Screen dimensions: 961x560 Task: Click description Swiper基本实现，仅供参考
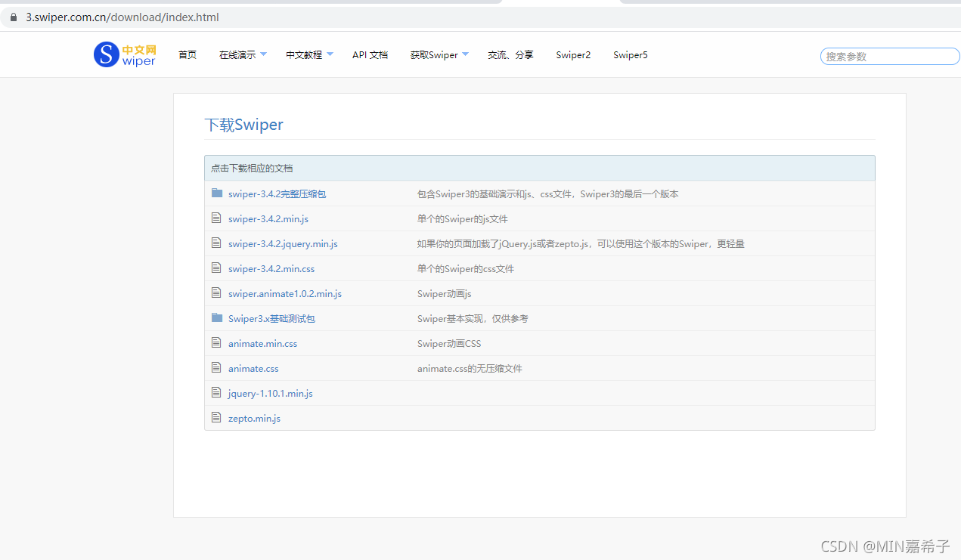(473, 319)
